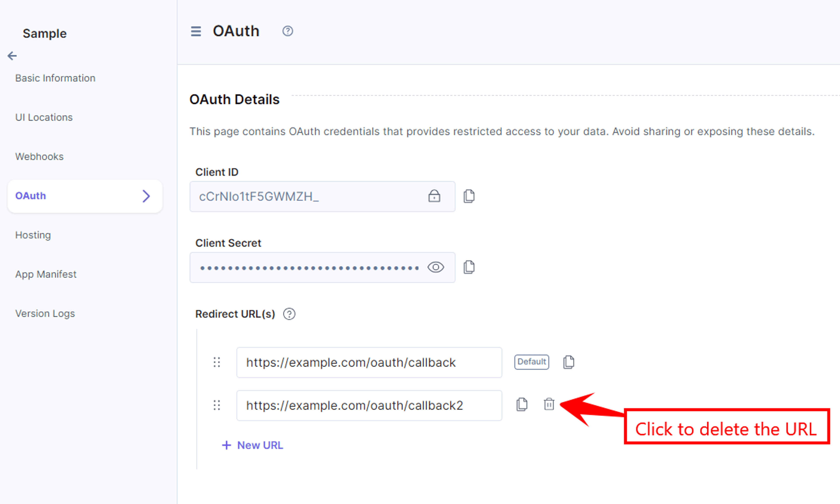The width and height of the screenshot is (840, 504).
Task: Click the lock icon in Client ID field
Action: pyautogui.click(x=434, y=196)
